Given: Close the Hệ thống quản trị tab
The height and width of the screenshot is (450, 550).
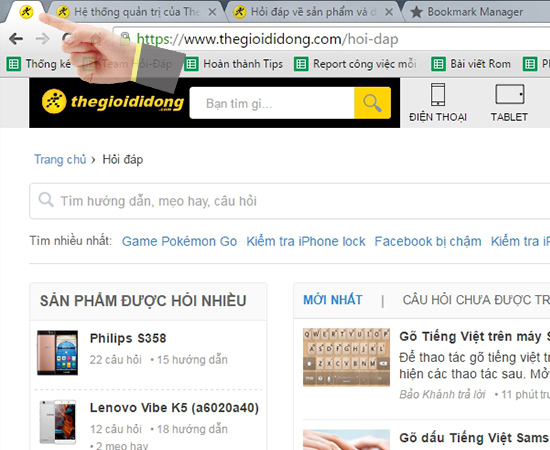Looking at the screenshot, I should (x=212, y=12).
